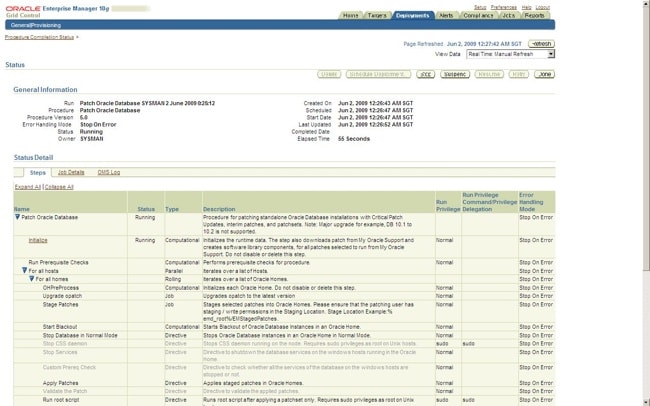Collapse the Patch Oracle Database tree node
Viewport: 650px width, 406px height.
click(x=17, y=217)
